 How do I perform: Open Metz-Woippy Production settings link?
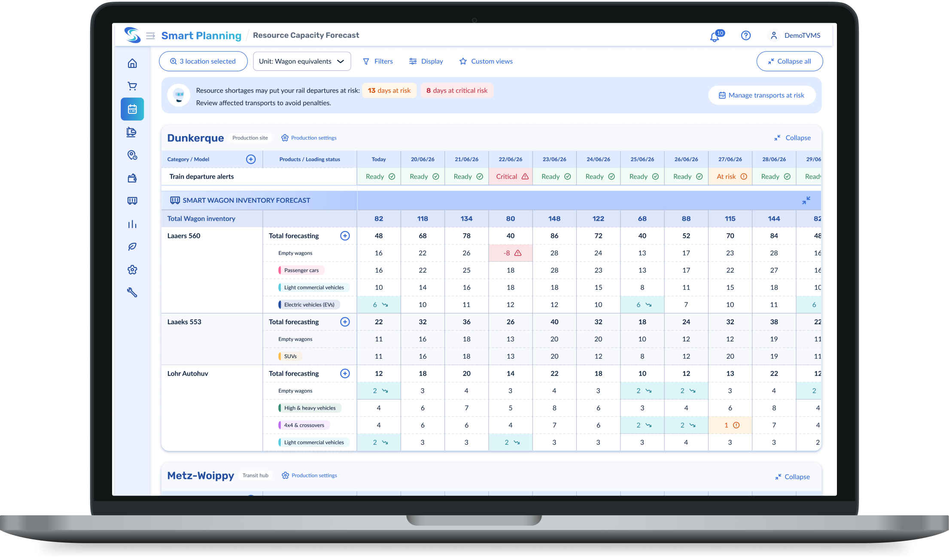[310, 475]
